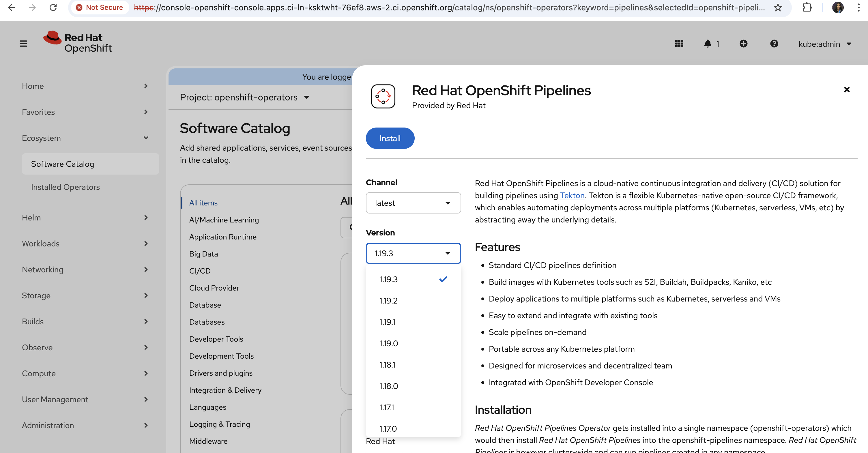Reload the browser page
Image resolution: width=868 pixels, height=453 pixels.
pos(53,8)
